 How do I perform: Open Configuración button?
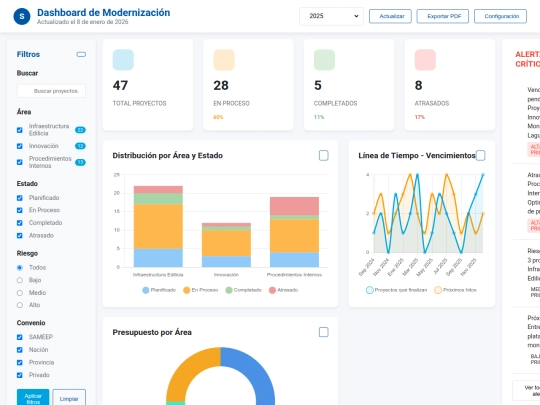(x=500, y=16)
